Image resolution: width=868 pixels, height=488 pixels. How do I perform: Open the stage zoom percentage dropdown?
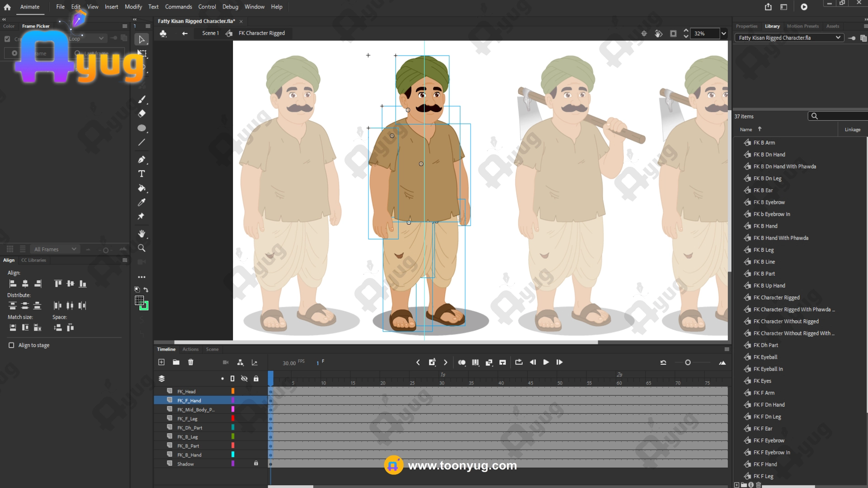(x=724, y=33)
